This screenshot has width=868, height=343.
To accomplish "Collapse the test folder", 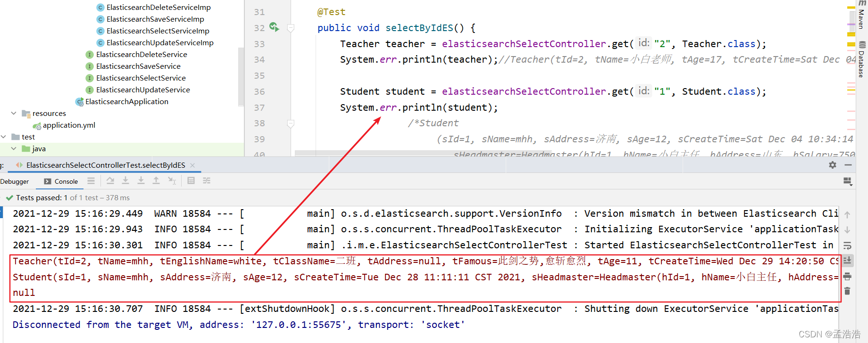I will click(3, 137).
